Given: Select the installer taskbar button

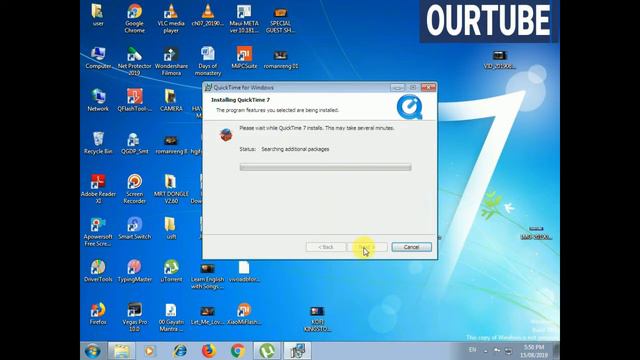Looking at the screenshot, I should pyautogui.click(x=297, y=351).
